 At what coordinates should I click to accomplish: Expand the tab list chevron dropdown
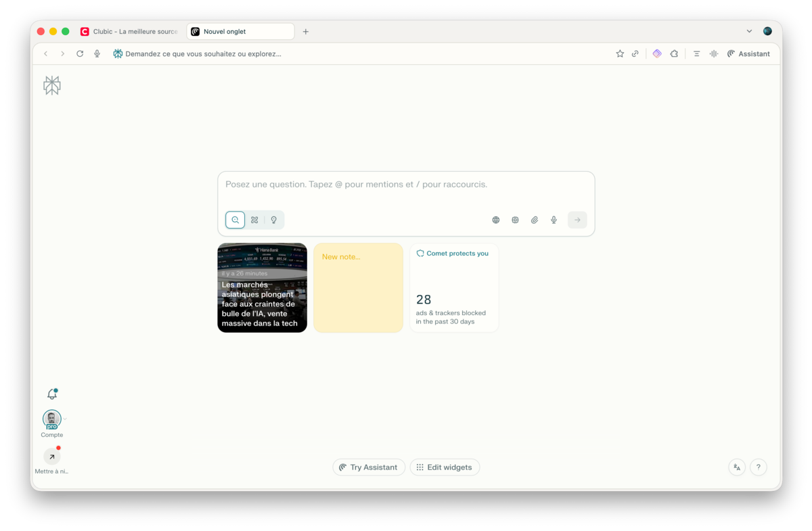[749, 31]
